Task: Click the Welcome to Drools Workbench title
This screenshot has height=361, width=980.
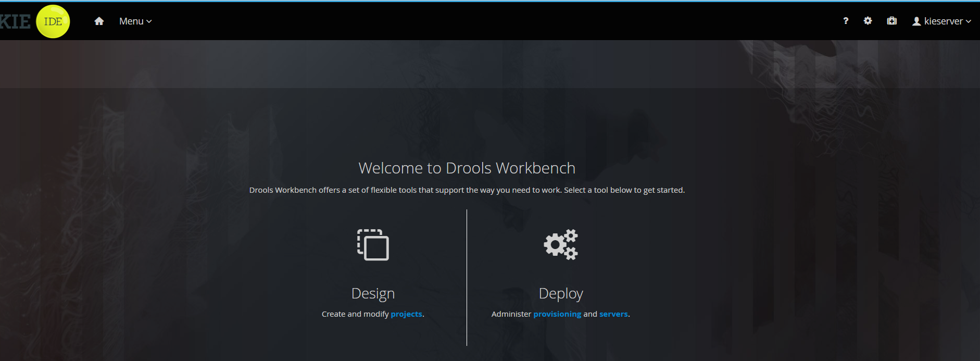Action: click(467, 168)
